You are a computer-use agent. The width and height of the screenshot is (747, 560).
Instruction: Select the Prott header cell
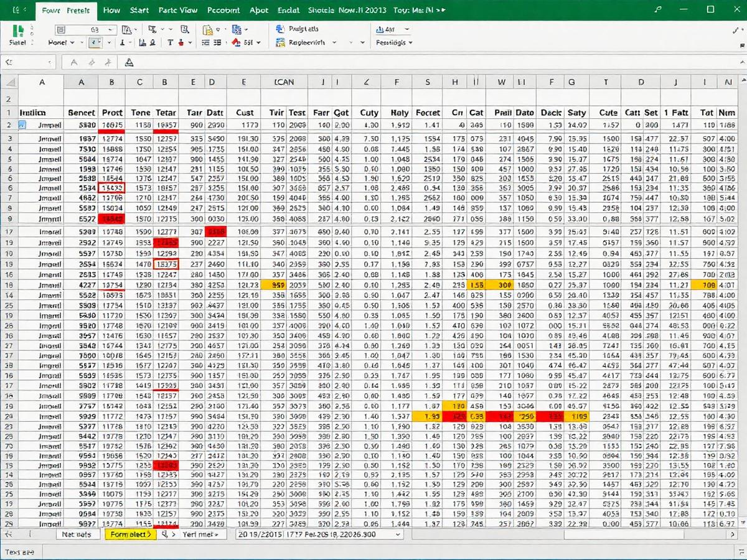112,113
